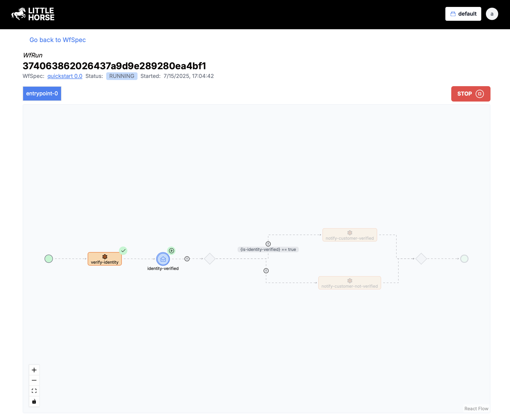510x420 pixels.
Task: Open the quickstart 0.0 WfSpec link
Action: (65, 76)
